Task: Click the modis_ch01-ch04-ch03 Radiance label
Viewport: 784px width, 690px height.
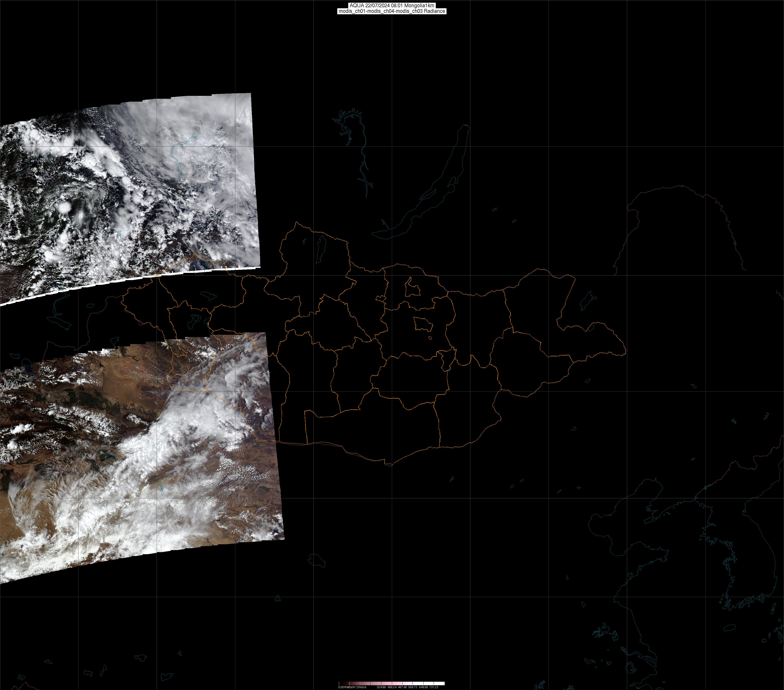Action: pyautogui.click(x=392, y=11)
